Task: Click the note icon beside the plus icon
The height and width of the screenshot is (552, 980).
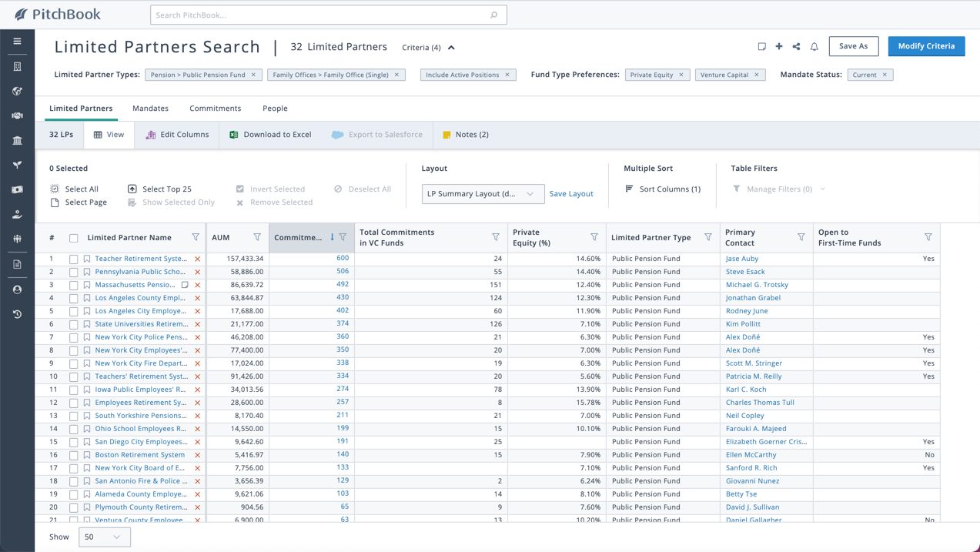Action: pos(761,46)
